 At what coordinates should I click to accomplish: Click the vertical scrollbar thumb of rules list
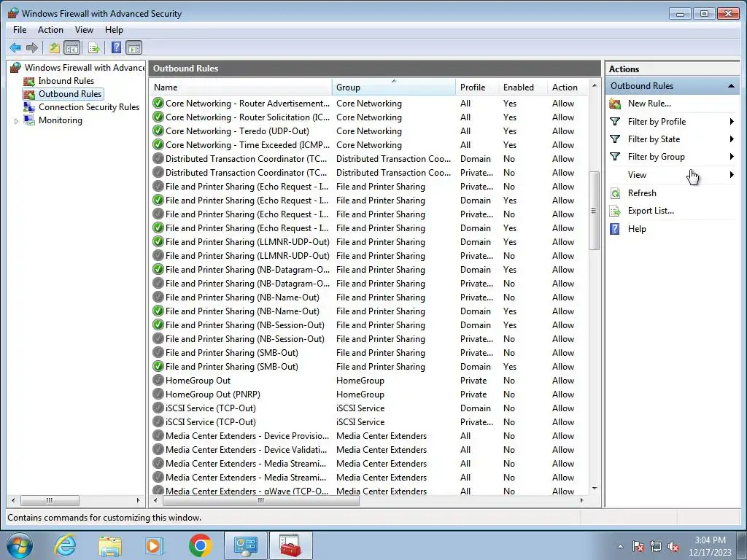click(594, 211)
